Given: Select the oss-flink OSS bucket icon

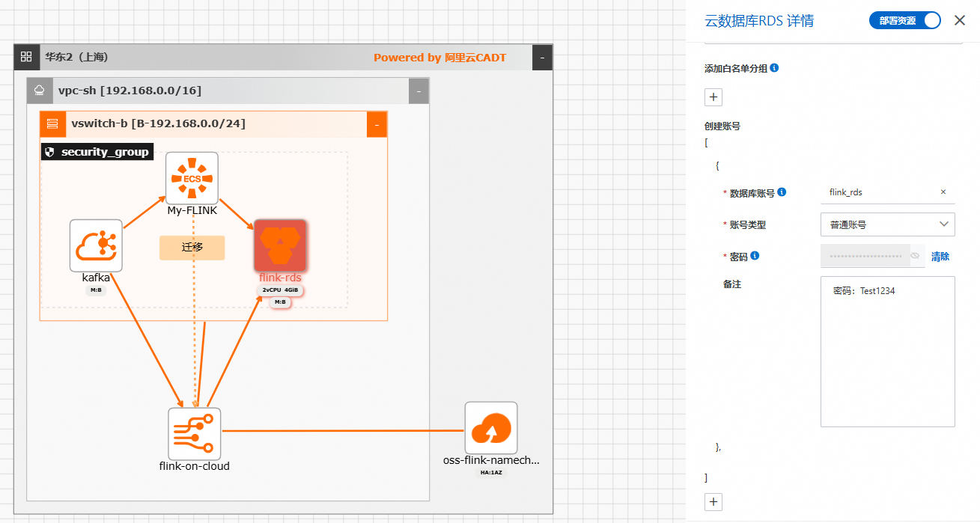Looking at the screenshot, I should point(491,428).
